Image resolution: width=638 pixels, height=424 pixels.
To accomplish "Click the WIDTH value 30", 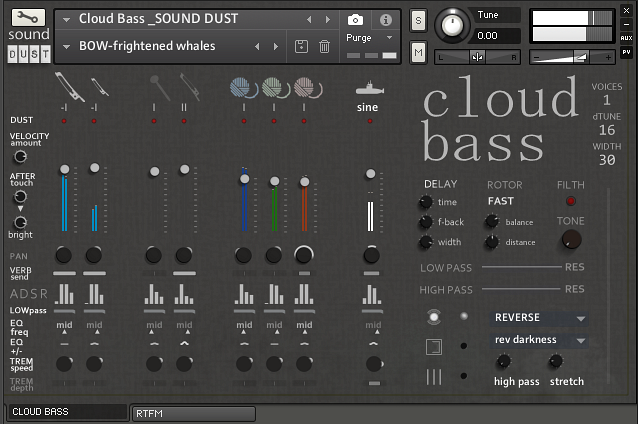I will 607,160.
